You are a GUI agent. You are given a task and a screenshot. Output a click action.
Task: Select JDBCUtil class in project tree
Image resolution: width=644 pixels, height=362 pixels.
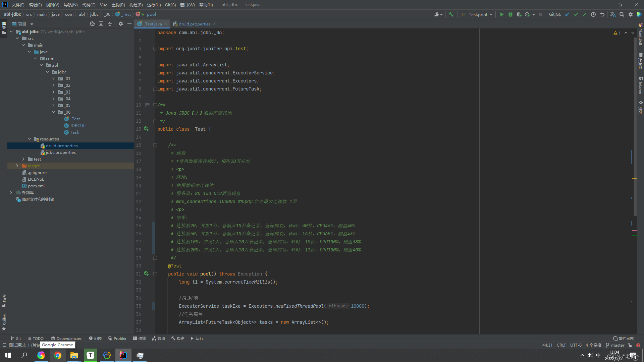[x=78, y=125]
